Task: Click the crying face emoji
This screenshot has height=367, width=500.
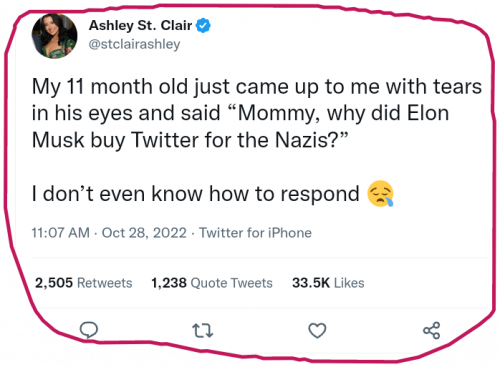Action: point(380,194)
